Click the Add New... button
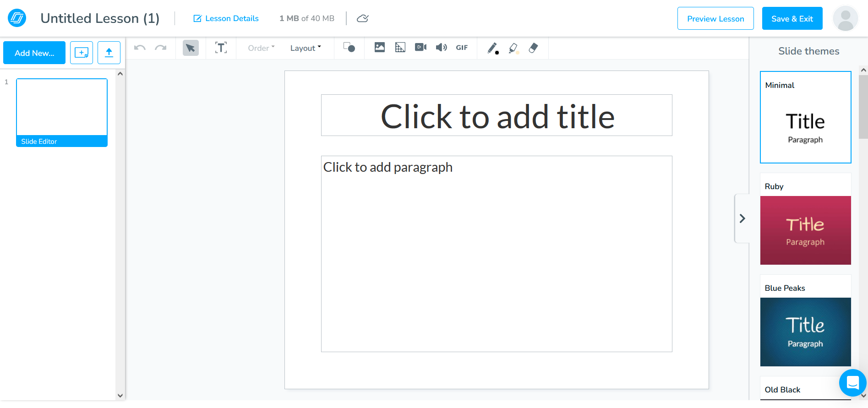This screenshot has width=868, height=408. (x=34, y=53)
